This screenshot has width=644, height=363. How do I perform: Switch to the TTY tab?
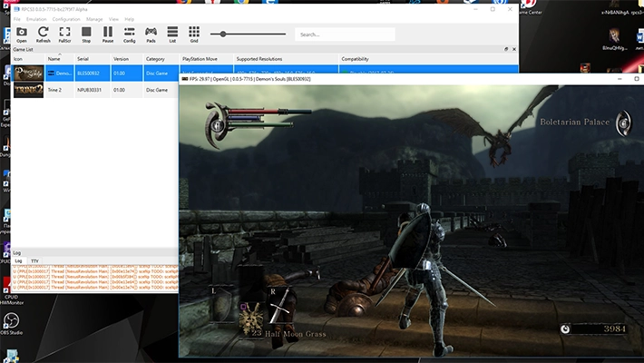34,260
